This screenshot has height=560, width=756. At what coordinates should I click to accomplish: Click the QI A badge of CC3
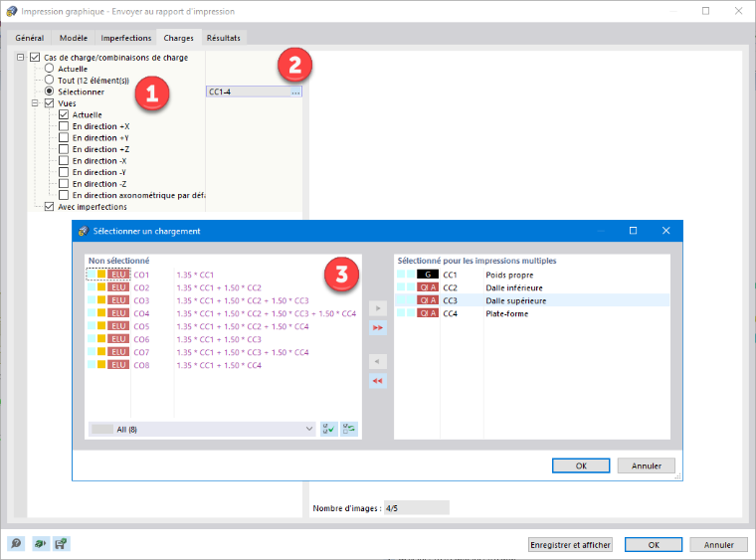428,300
